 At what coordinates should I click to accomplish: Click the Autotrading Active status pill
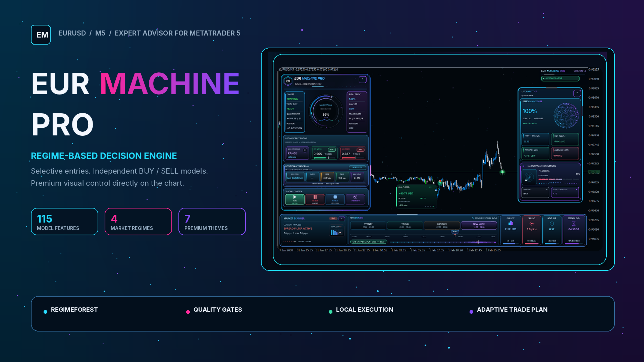pyautogui.click(x=560, y=78)
